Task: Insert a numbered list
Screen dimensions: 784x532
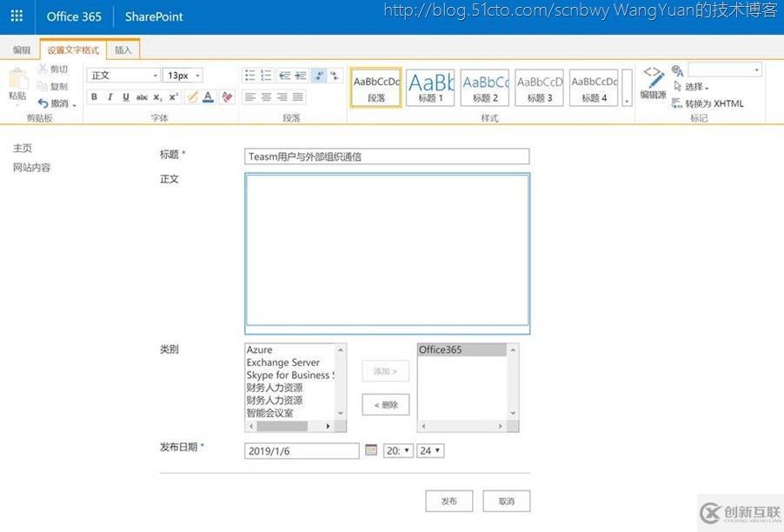Action: [x=266, y=76]
